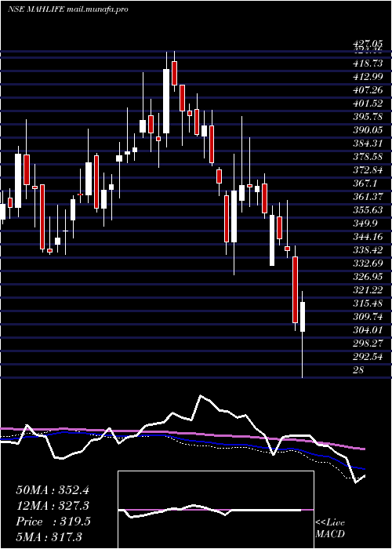Select the 292.54 price level label
Screen dimensions: 392x549
point(368,356)
